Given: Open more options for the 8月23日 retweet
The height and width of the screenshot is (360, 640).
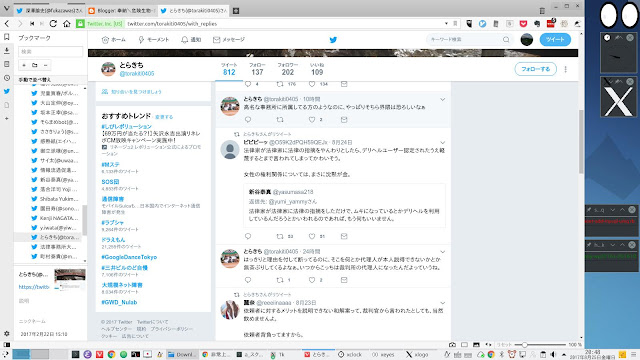Looking at the screenshot, I should coord(442,303).
